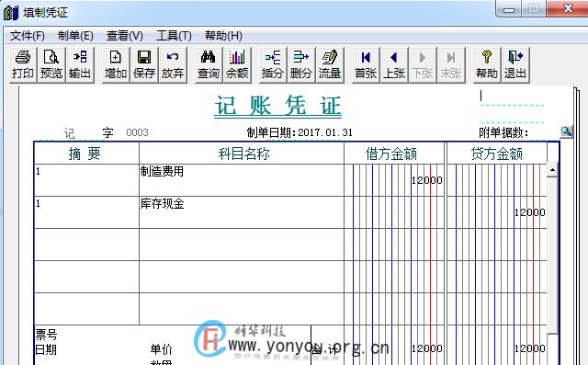Open the 制单(E) menu
Image resolution: width=588 pixels, height=365 pixels.
(x=75, y=36)
